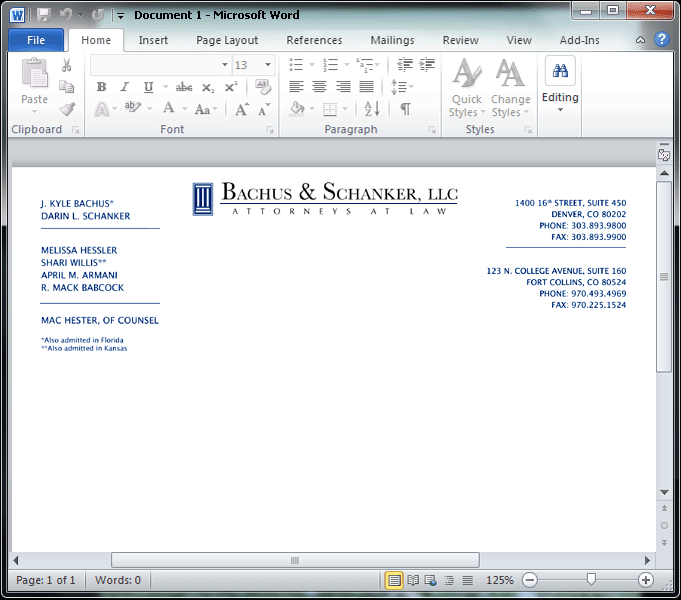Screen dimensions: 681x600
Task: Click the Select Browse Object circle
Action: click(664, 526)
